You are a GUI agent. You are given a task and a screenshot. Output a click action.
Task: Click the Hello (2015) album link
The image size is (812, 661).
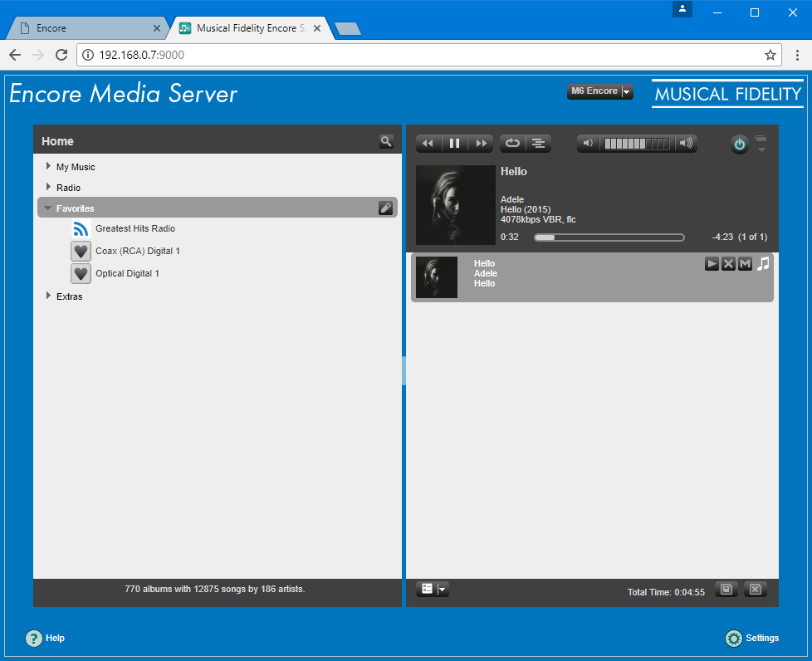[x=526, y=210]
